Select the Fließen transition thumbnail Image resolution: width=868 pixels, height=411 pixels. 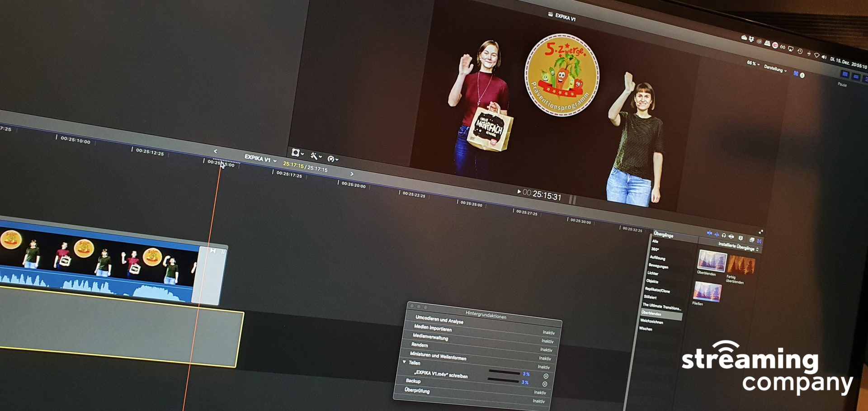pos(708,292)
